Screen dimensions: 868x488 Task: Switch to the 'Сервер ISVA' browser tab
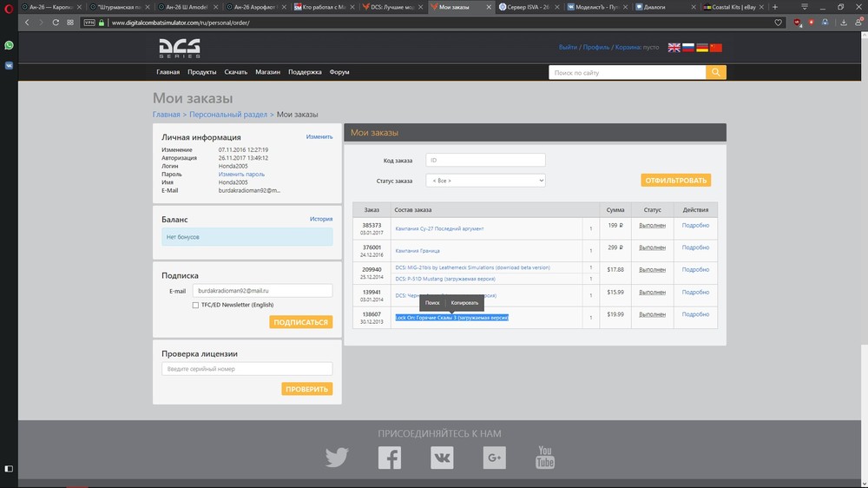tap(529, 7)
